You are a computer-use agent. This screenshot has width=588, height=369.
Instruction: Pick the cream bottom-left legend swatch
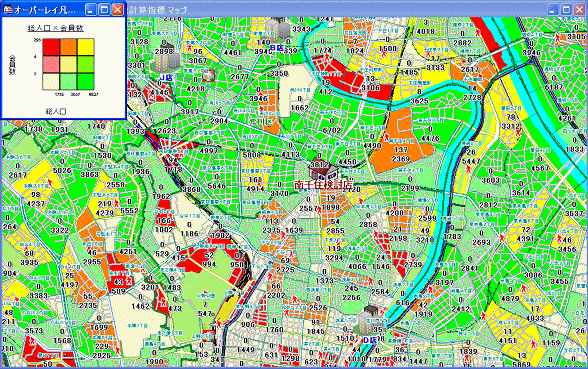51,81
